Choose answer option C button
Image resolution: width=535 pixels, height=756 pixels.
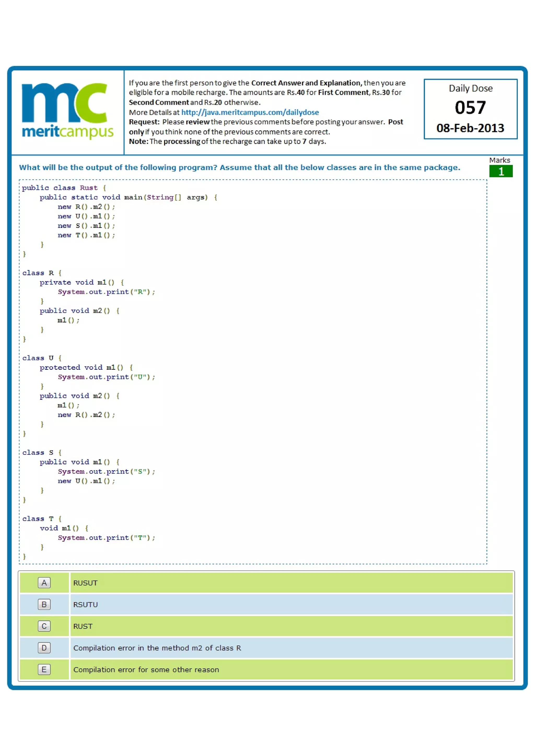tap(44, 626)
